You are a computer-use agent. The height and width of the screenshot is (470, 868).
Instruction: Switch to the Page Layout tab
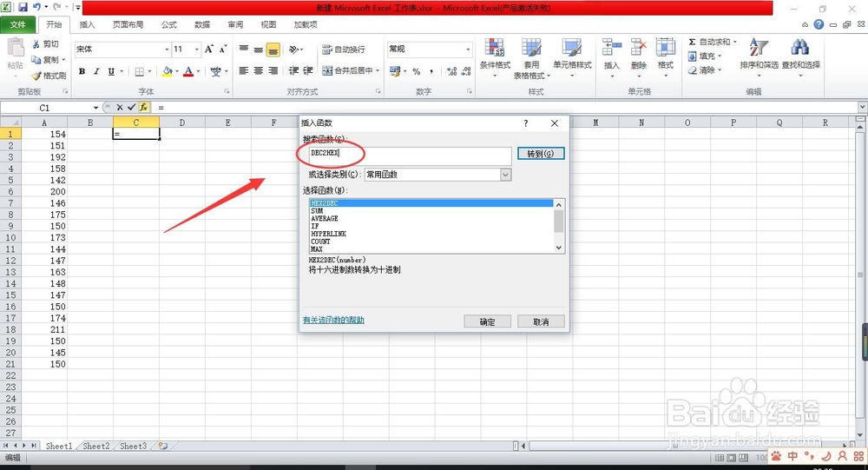[128, 24]
